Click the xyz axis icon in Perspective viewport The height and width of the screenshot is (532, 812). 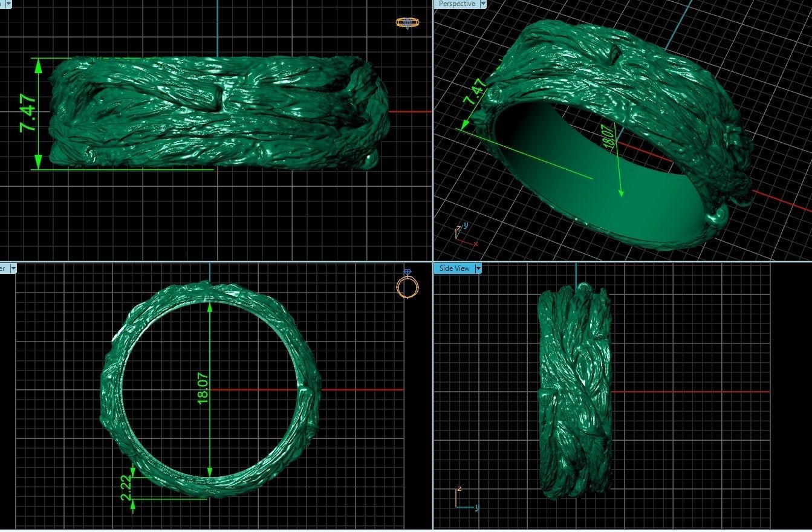[x=465, y=235]
